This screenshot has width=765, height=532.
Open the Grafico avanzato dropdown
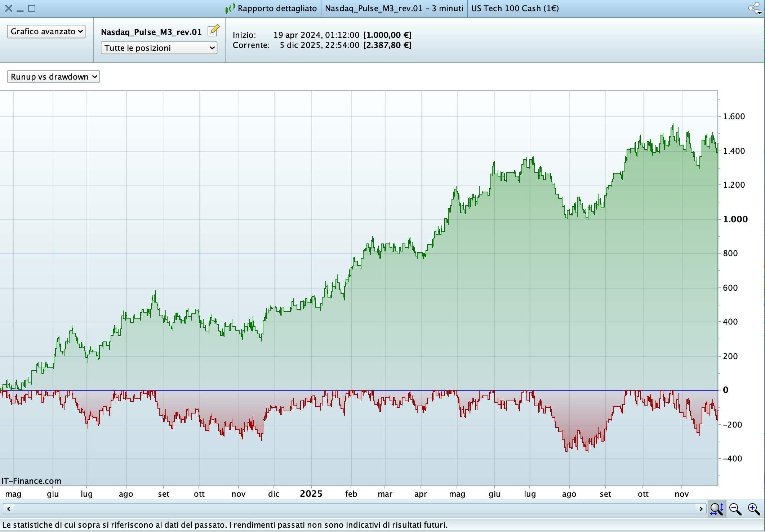coord(46,31)
